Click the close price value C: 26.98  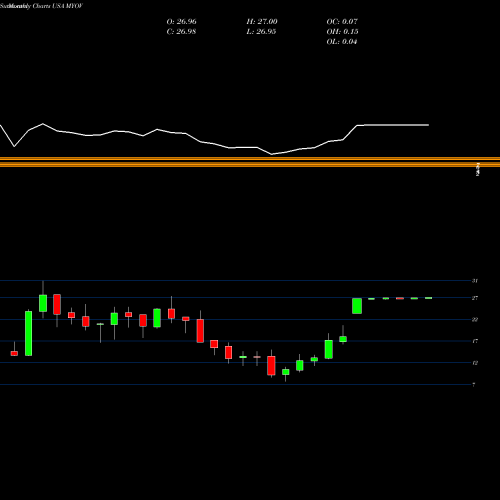(181, 32)
